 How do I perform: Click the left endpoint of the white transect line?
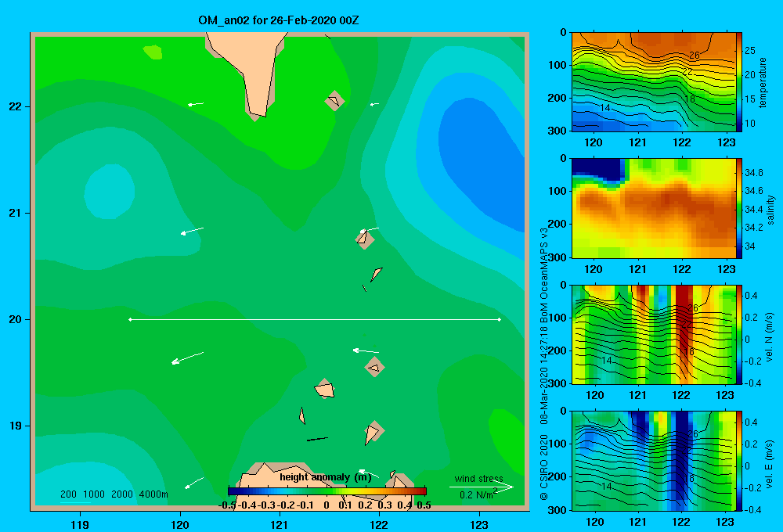[x=130, y=319]
